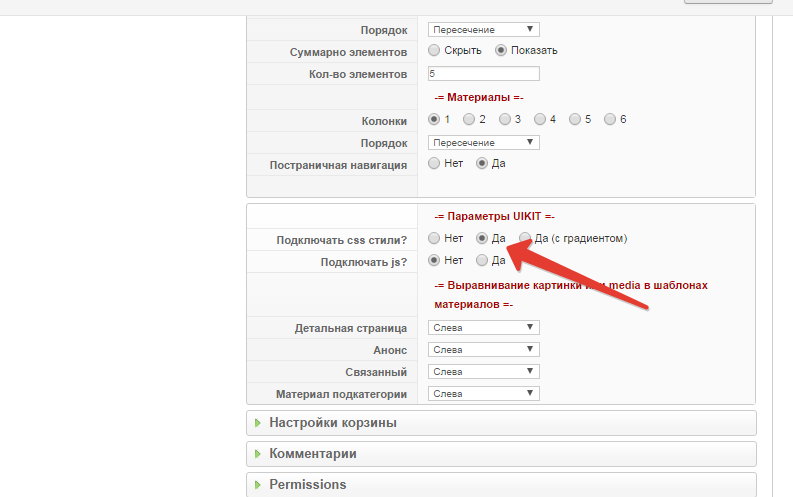Select Нет for Постраничная навигация
Viewport: 793px width, 497px height.
[x=434, y=163]
